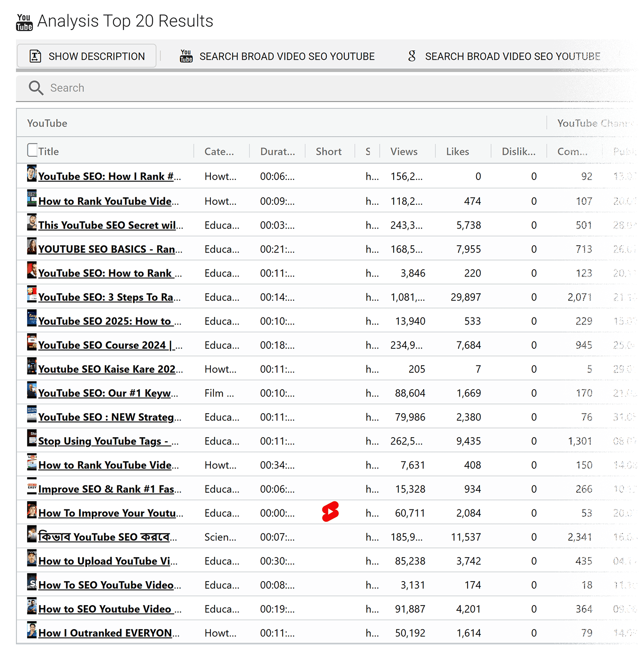
Task: Open 'YouTube SEO: Our #1 Keyw' link
Action: (108, 393)
